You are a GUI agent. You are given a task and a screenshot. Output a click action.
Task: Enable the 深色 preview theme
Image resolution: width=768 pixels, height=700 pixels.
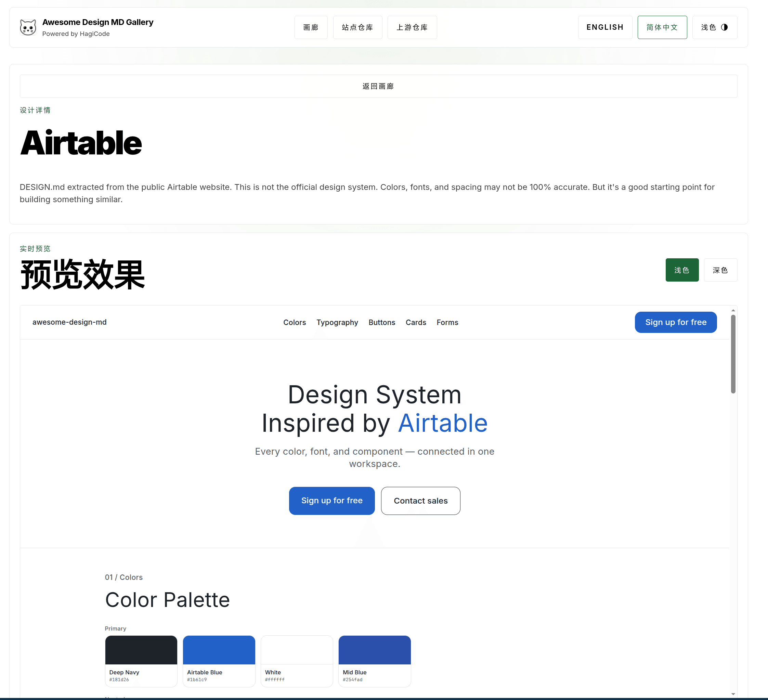720,270
